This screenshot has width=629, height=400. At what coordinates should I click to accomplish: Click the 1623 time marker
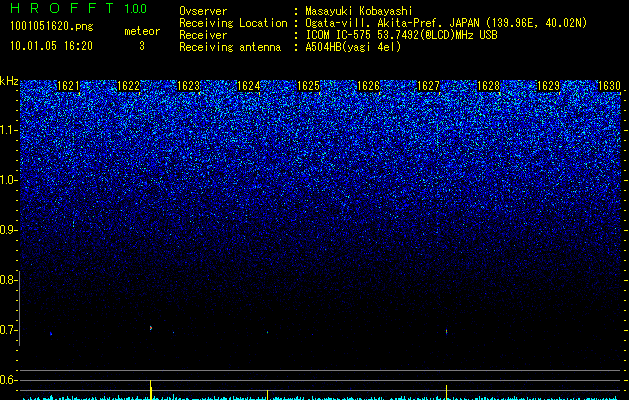click(188, 85)
